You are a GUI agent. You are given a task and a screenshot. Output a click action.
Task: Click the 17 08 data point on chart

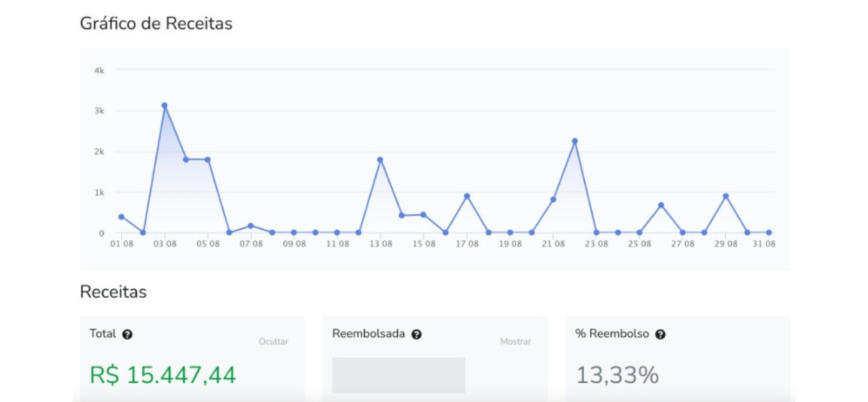pyautogui.click(x=467, y=196)
